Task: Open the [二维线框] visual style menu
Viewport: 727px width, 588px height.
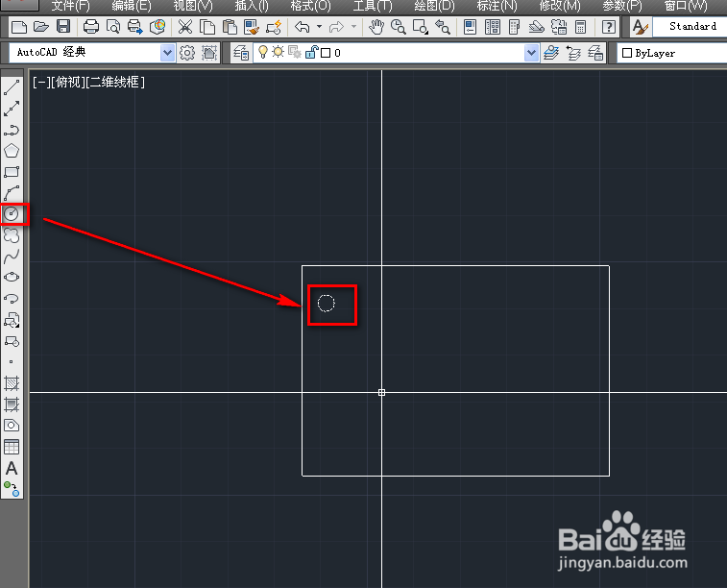Action: click(x=115, y=83)
